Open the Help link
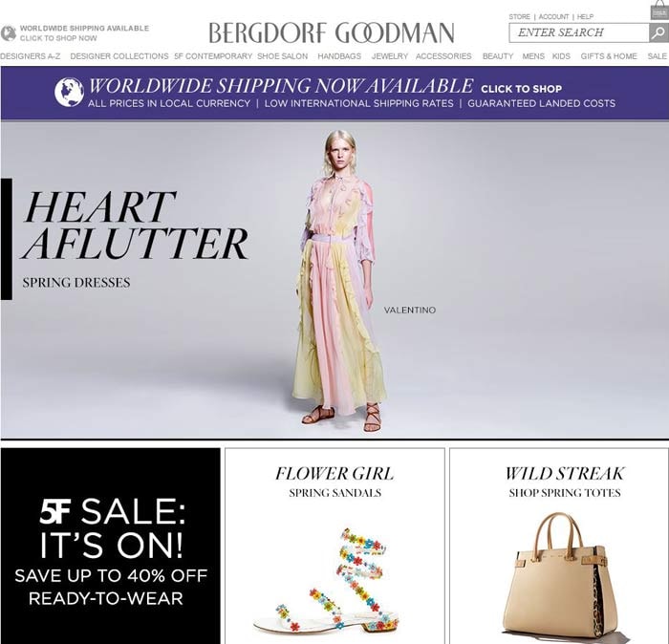The width and height of the screenshot is (669, 644). click(x=585, y=16)
